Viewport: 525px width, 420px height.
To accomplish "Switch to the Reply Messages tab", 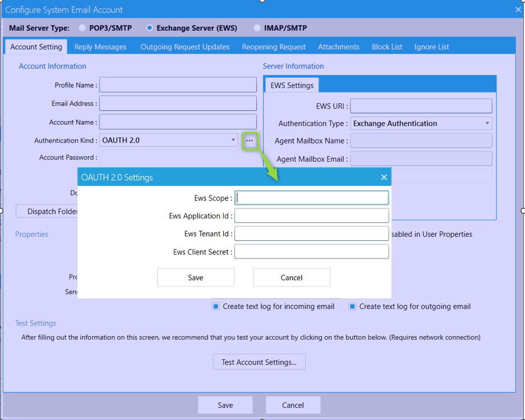I will [101, 47].
